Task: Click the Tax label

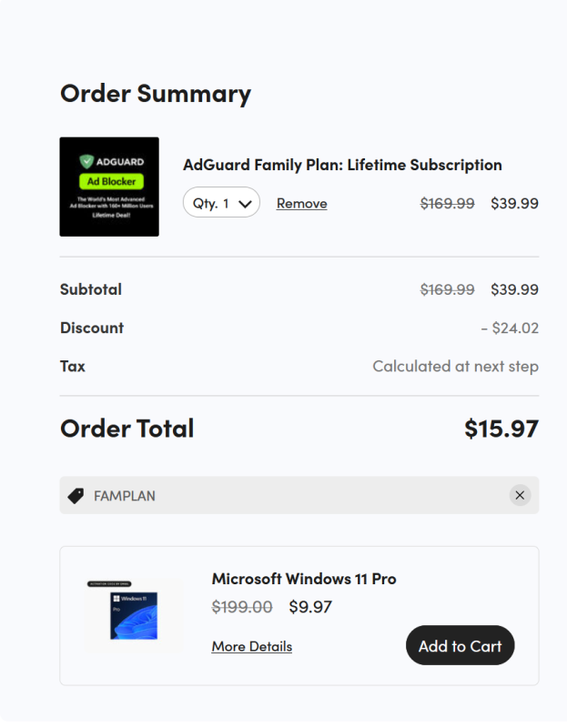Action: 73,366
